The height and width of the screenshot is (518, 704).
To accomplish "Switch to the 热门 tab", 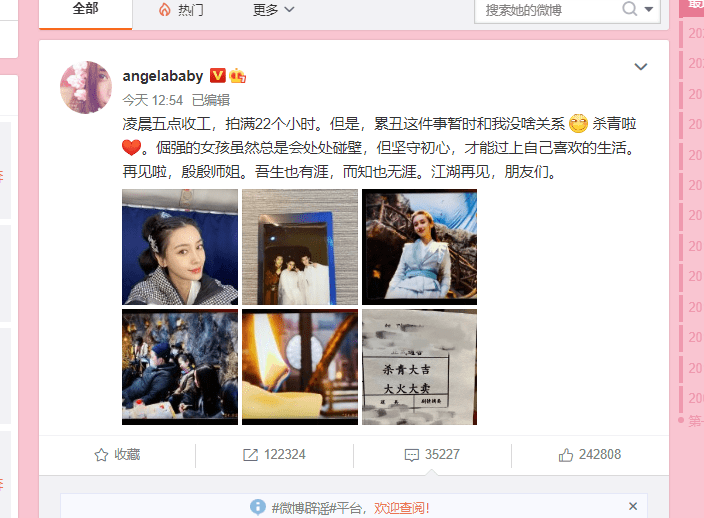I will click(181, 9).
